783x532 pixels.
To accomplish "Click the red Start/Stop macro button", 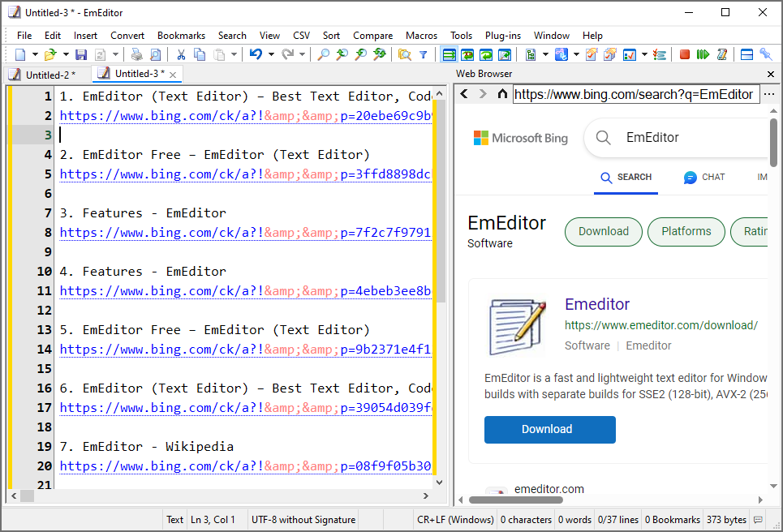I will tap(685, 54).
